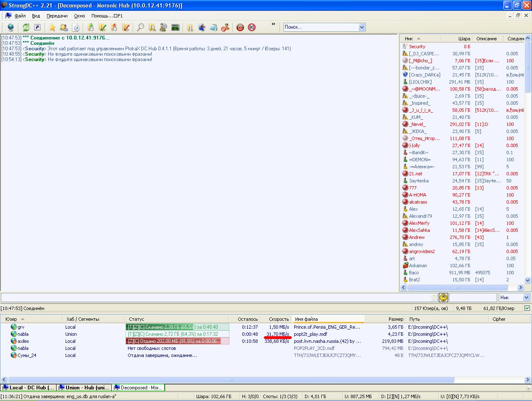Click the green Reconnect arrows icon

[x=26, y=27]
